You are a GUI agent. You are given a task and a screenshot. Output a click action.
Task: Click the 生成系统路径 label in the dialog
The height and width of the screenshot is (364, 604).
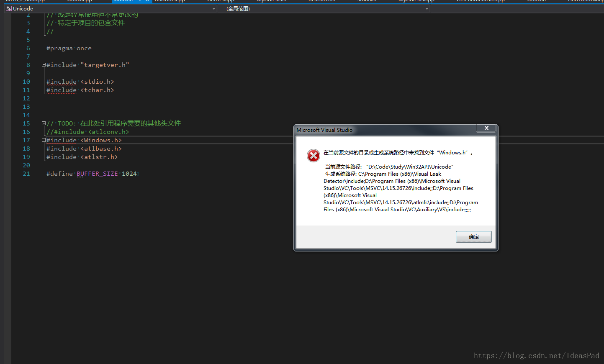coord(341,174)
